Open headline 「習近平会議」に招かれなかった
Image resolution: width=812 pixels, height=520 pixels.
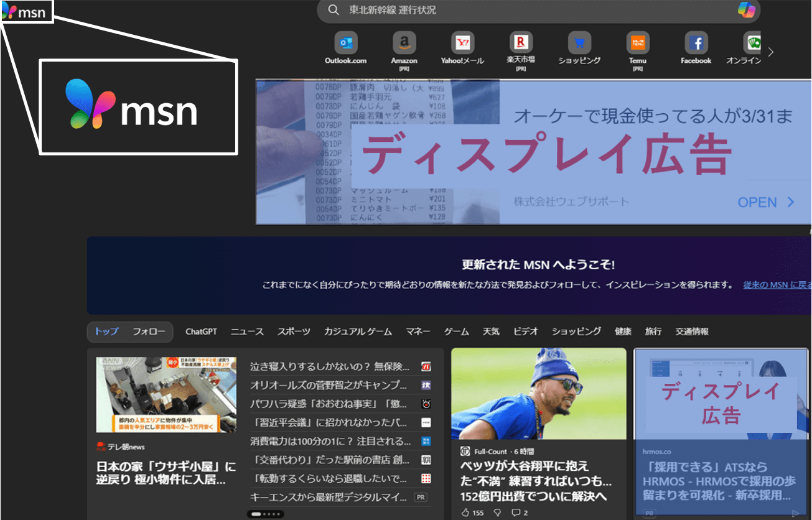tap(330, 423)
